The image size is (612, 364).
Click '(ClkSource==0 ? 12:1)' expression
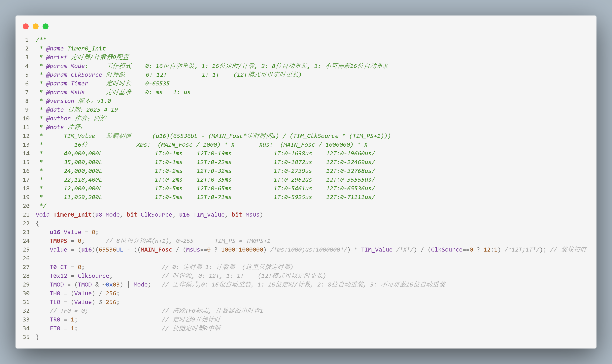464,250
